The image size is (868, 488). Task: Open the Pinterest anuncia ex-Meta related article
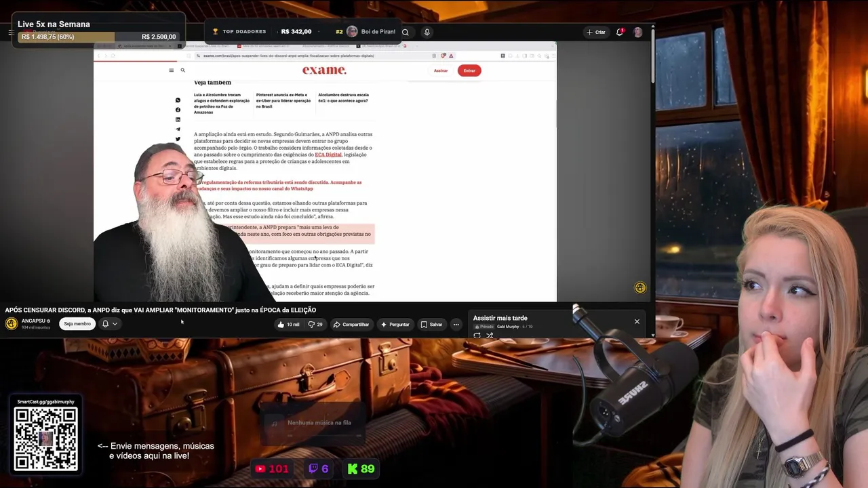click(283, 100)
